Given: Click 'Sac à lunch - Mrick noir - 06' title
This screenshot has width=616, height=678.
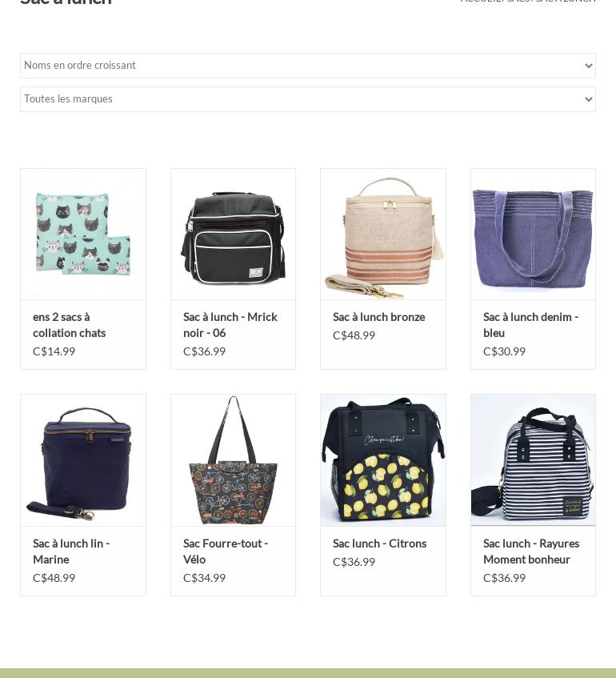Looking at the screenshot, I should coord(230,325).
